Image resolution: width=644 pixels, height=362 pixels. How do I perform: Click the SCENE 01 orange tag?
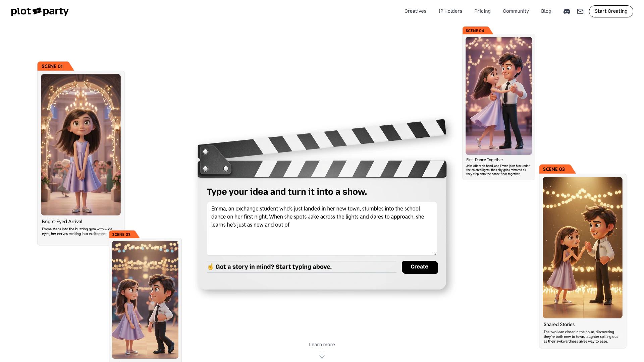tap(53, 66)
